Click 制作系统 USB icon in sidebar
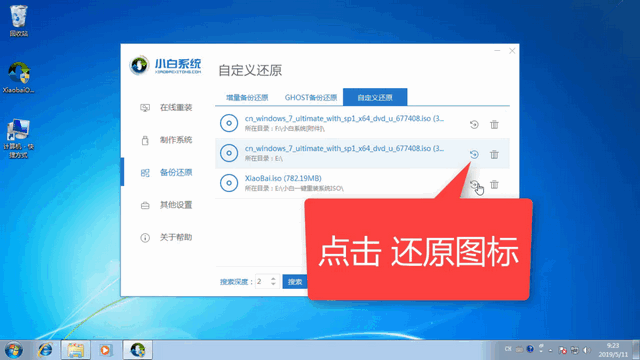 pos(145,140)
